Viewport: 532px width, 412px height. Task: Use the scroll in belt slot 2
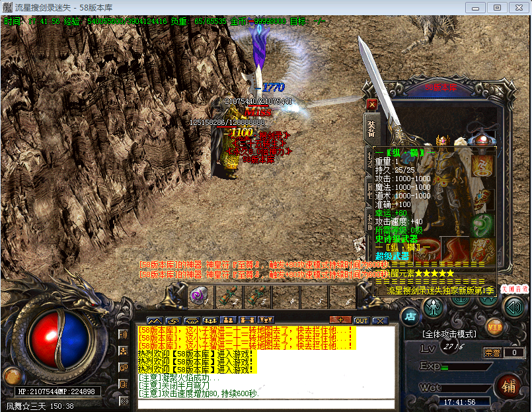pyautogui.click(x=230, y=296)
